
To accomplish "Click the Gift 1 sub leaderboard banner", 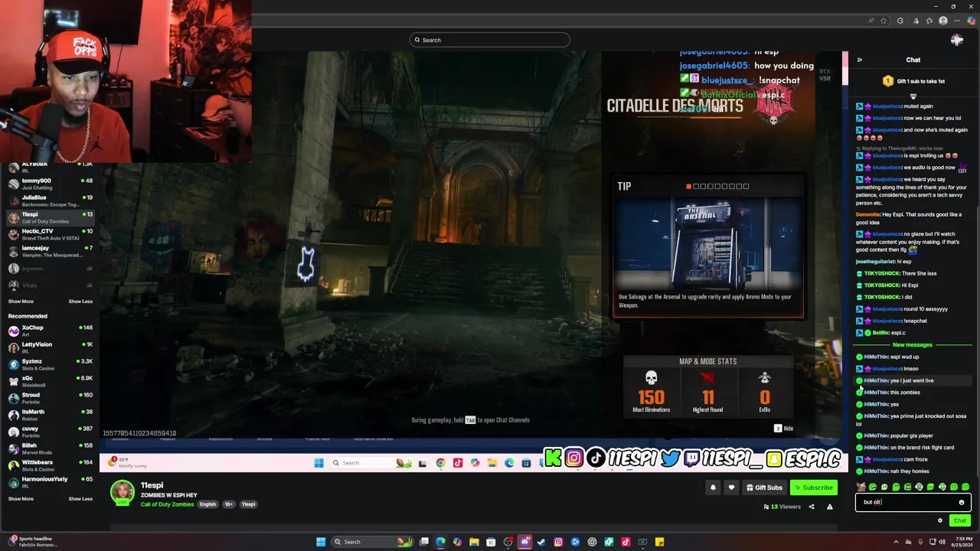I will tap(913, 81).
